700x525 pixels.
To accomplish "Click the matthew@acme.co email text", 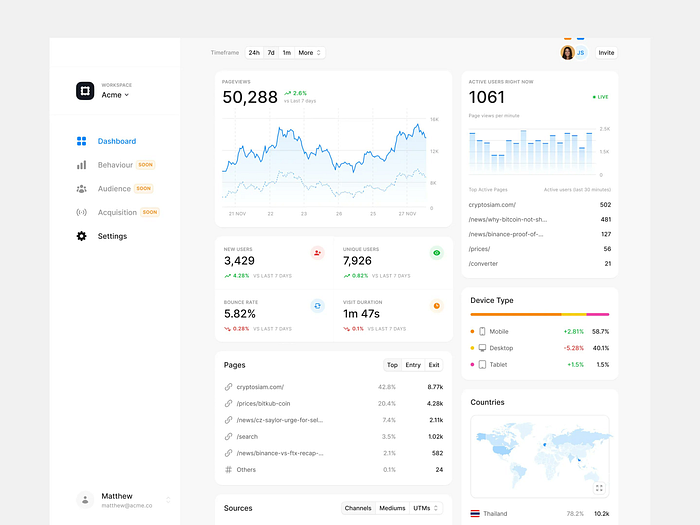I will [x=127, y=505].
